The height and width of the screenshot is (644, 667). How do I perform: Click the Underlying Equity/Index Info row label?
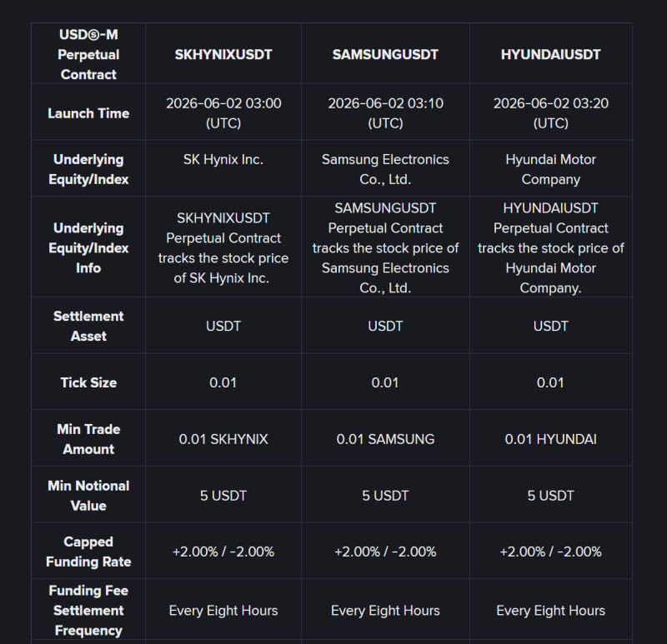click(x=88, y=247)
